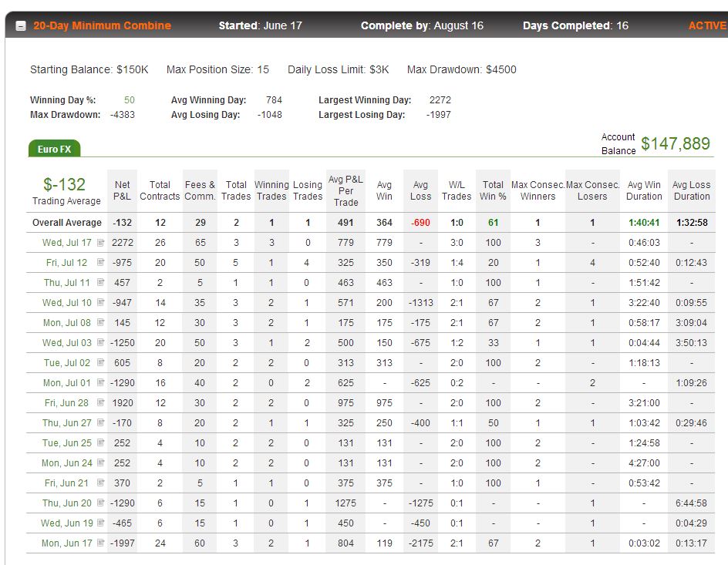Click the 20-Day Minimum Combine title
Screen dimensions: 728x565
(102, 25)
